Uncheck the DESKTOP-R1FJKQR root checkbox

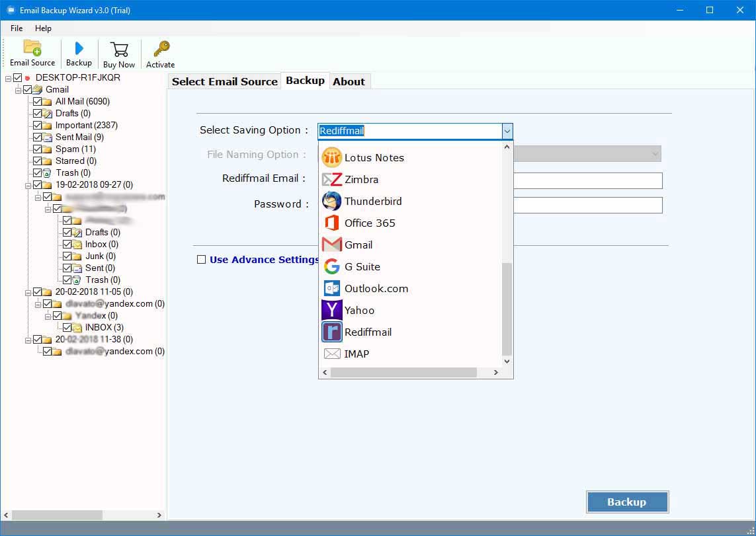[x=18, y=77]
